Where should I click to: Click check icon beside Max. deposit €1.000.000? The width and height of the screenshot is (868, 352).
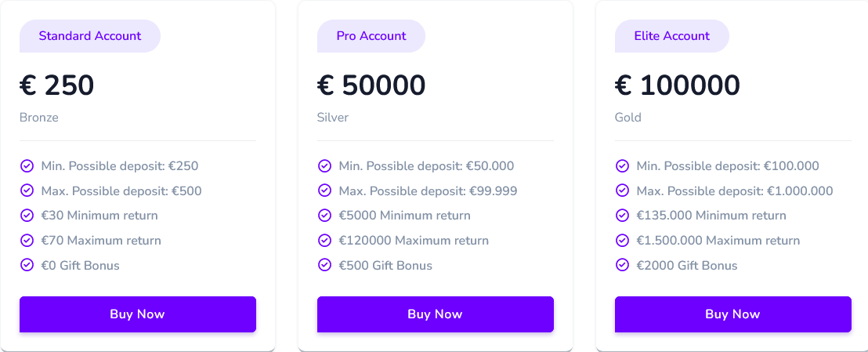(x=622, y=191)
